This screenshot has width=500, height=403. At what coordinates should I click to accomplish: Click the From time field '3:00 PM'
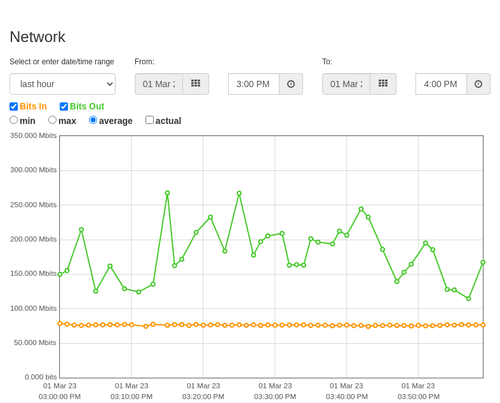point(254,84)
